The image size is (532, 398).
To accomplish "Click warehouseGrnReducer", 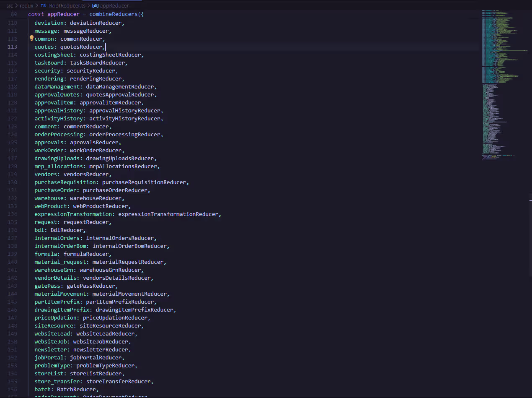I will tap(110, 270).
